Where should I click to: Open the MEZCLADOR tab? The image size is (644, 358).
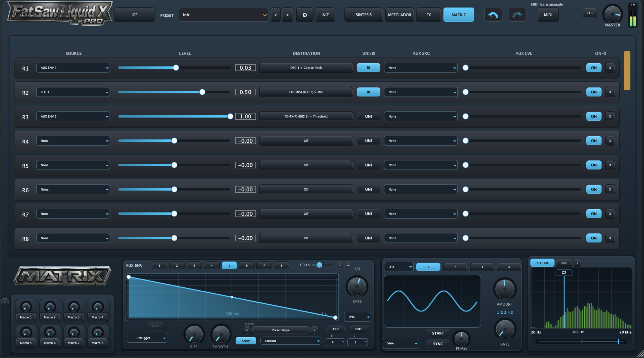coord(399,15)
